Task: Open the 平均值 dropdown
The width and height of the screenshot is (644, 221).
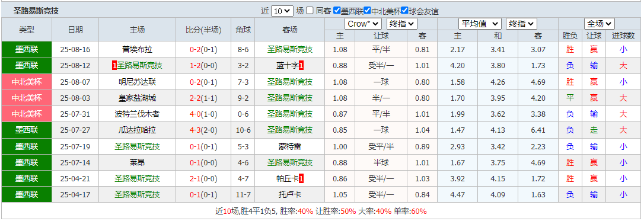Action: pos(480,24)
